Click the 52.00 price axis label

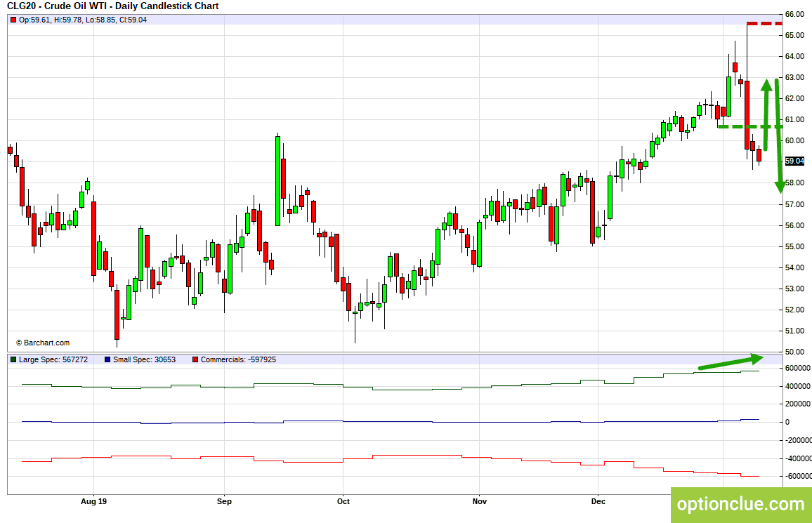pyautogui.click(x=794, y=310)
